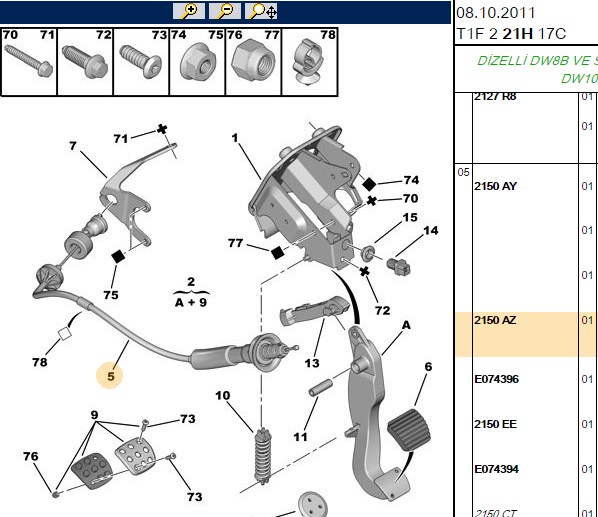The image size is (598, 517).
Task: Select part reference E074394
Action: [x=496, y=469]
